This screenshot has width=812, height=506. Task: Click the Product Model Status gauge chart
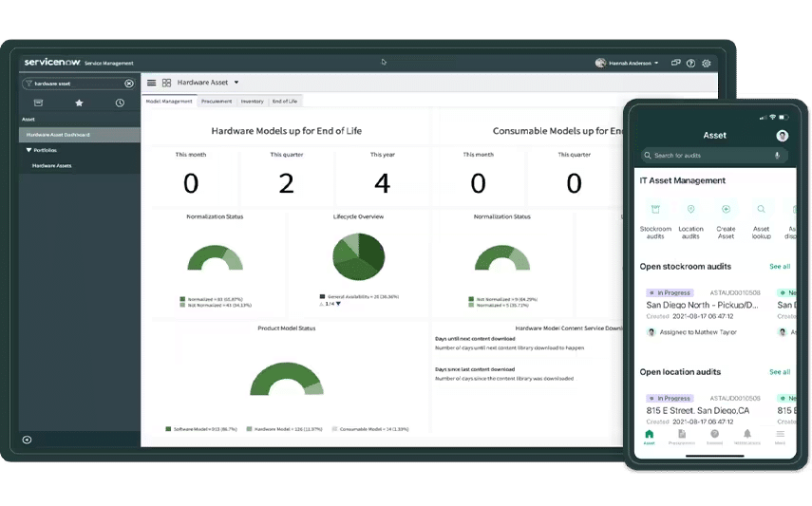(x=287, y=379)
